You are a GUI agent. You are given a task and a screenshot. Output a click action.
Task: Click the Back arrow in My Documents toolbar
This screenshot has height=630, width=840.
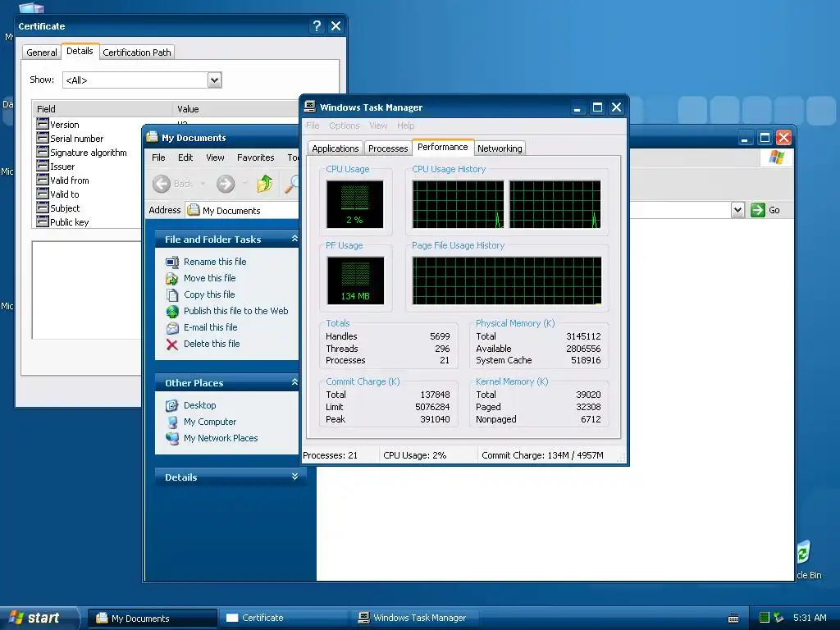(x=162, y=184)
